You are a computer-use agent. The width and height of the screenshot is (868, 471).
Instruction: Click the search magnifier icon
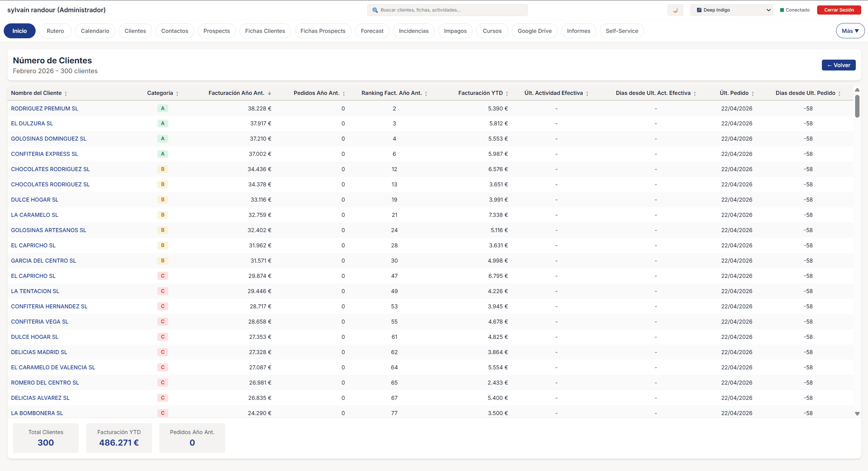click(x=375, y=10)
